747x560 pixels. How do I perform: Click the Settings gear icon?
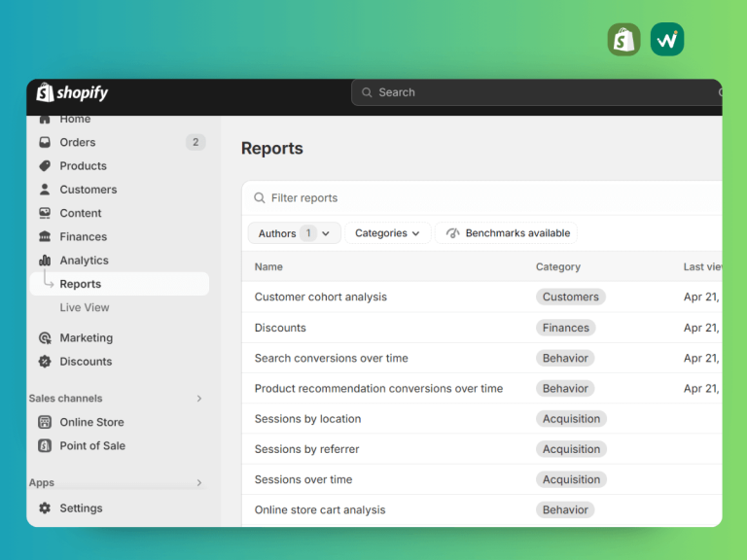(45, 508)
